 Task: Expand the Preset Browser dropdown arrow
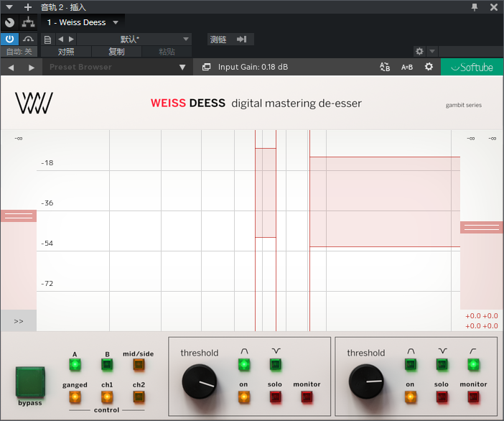[182, 68]
